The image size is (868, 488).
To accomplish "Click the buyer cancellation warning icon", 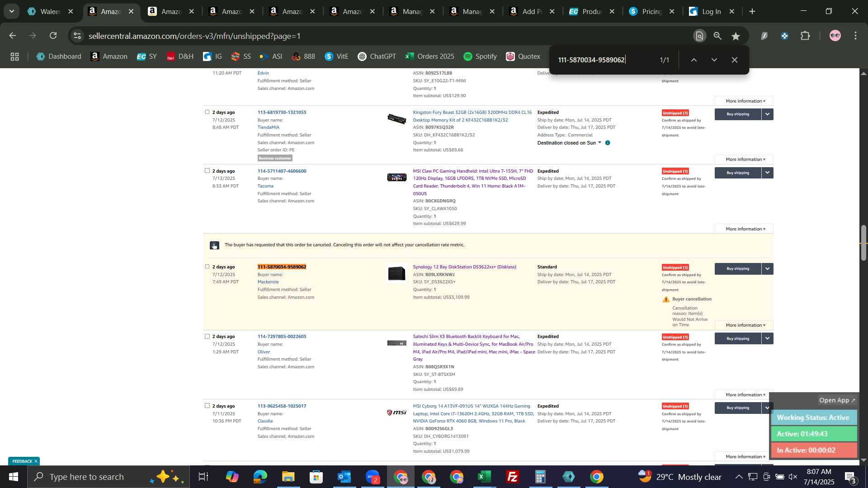I will 666,300.
